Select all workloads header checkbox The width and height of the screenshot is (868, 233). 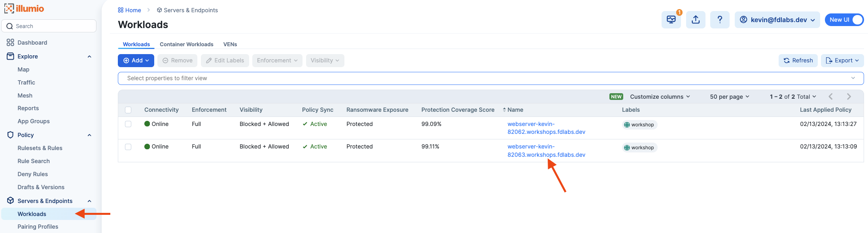click(x=128, y=110)
